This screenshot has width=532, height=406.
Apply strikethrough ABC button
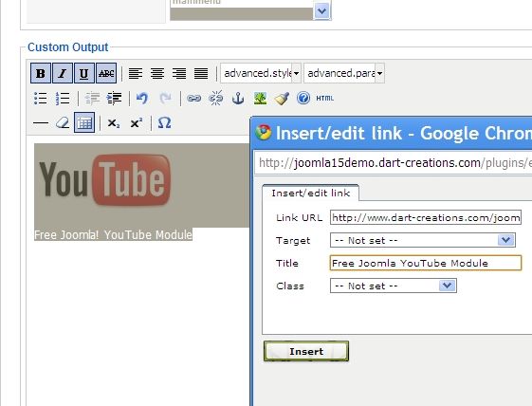106,73
